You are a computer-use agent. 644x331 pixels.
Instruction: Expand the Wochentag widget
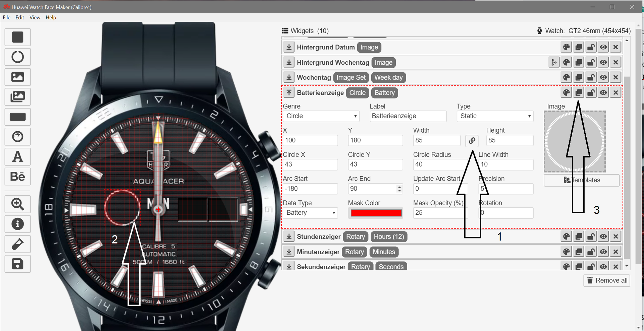point(289,77)
